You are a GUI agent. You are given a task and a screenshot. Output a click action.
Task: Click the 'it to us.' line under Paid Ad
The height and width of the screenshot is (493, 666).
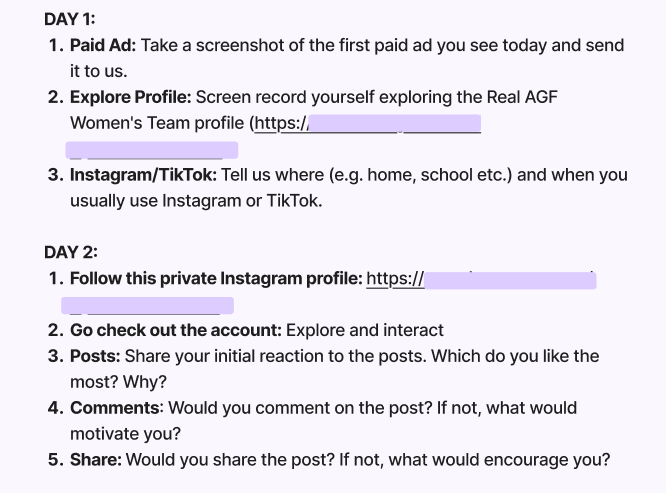pos(98,72)
